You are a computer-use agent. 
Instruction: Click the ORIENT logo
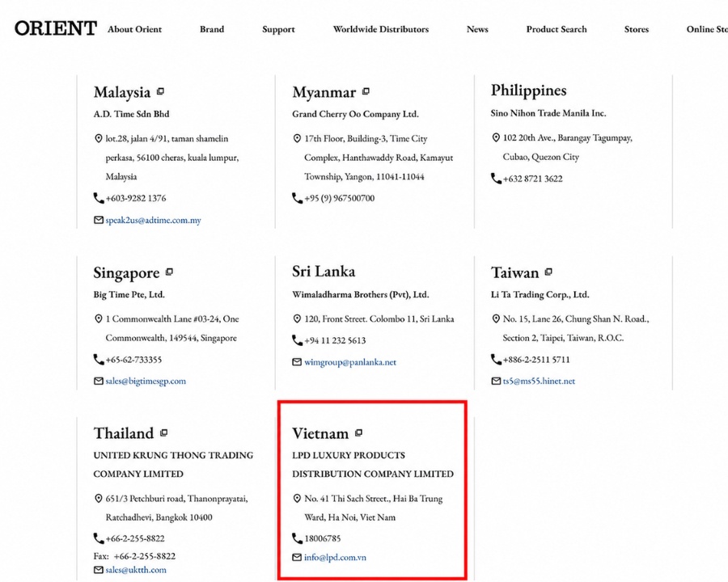pos(56,28)
